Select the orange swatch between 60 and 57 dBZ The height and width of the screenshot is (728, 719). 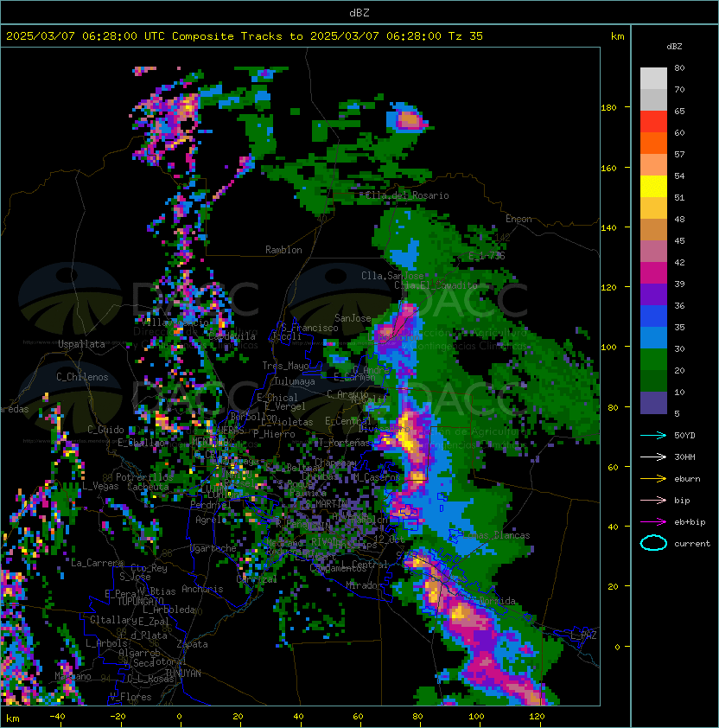(653, 144)
